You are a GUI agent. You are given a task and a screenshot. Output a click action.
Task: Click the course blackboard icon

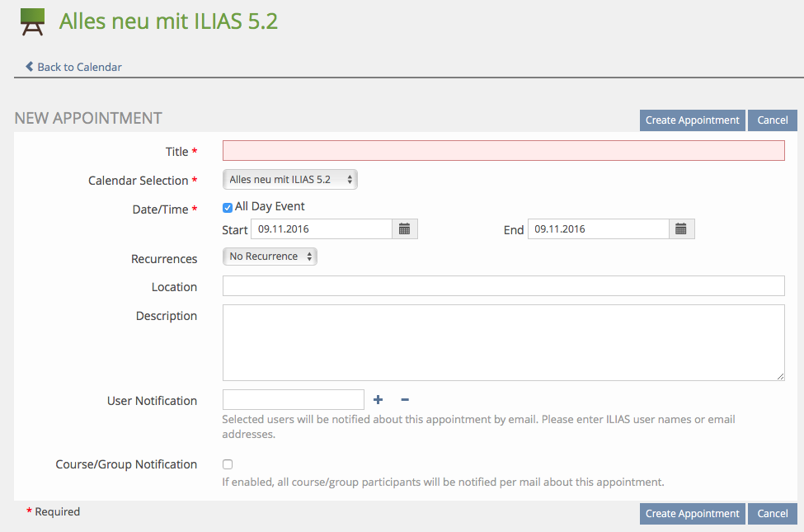click(x=32, y=22)
